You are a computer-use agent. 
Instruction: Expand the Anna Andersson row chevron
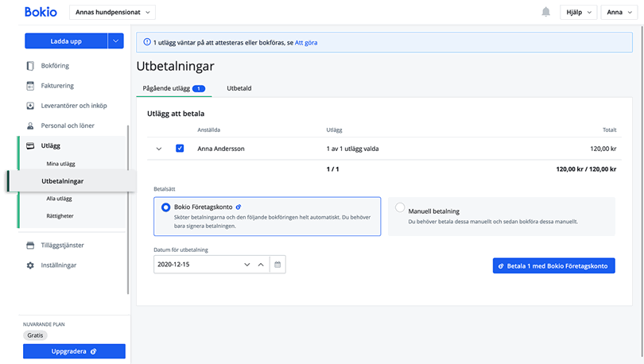tap(159, 149)
